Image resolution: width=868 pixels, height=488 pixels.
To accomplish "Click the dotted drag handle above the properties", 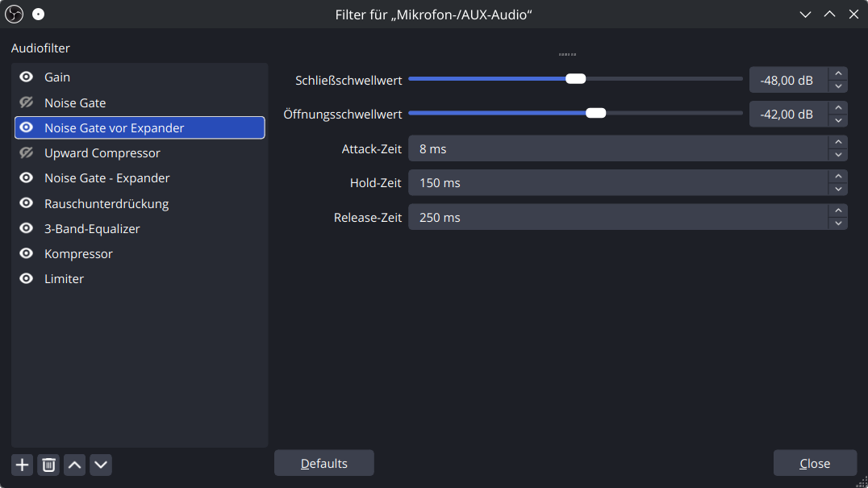I will tap(567, 54).
